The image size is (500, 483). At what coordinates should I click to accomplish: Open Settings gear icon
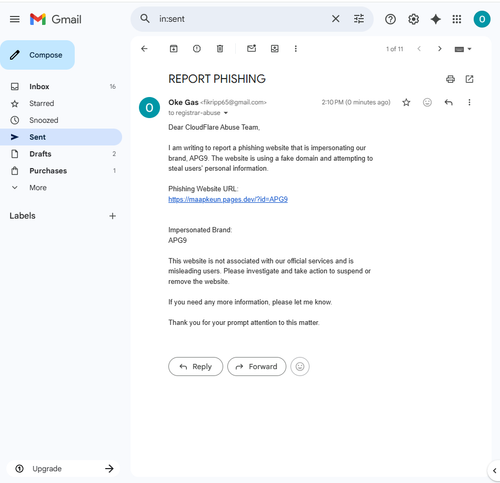[413, 19]
